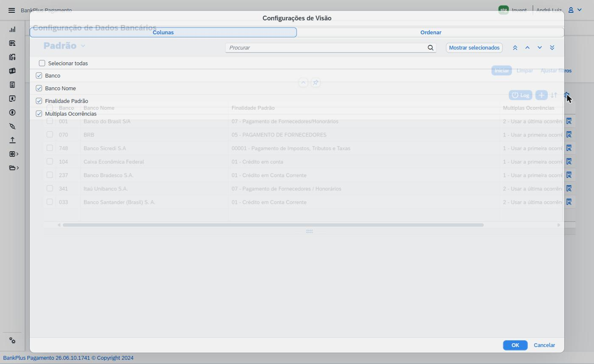The image size is (594, 364).
Task: Expand the user dropdown chevron beside André Luiz
Action: (580, 10)
